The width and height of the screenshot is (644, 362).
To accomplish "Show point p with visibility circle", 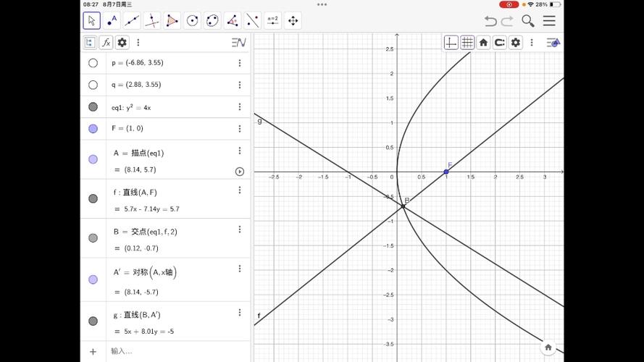I will (x=93, y=63).
